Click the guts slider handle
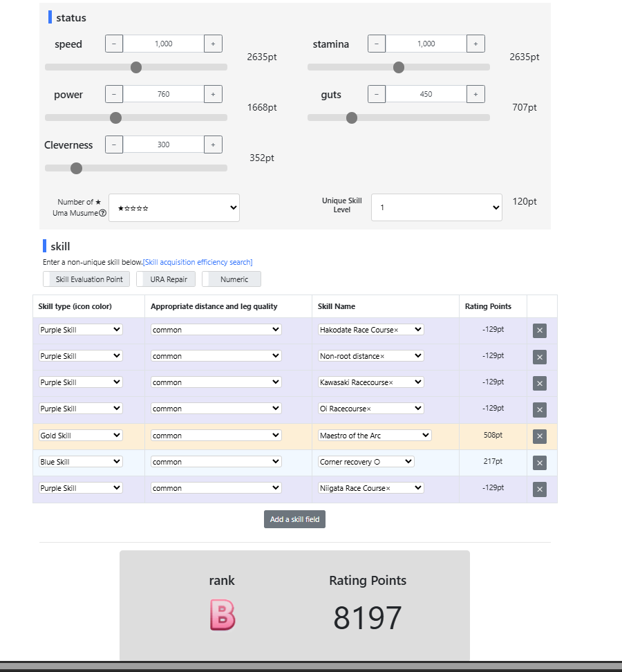The width and height of the screenshot is (622, 672). 352,118
